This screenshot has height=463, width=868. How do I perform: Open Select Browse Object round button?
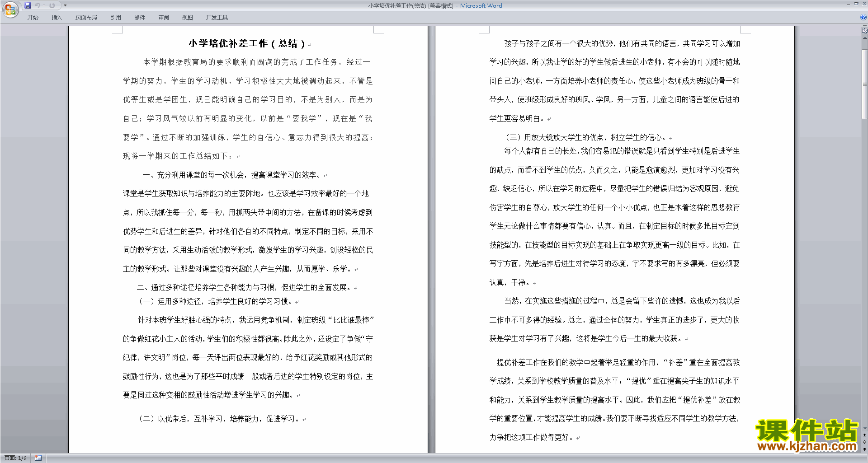pyautogui.click(x=865, y=442)
